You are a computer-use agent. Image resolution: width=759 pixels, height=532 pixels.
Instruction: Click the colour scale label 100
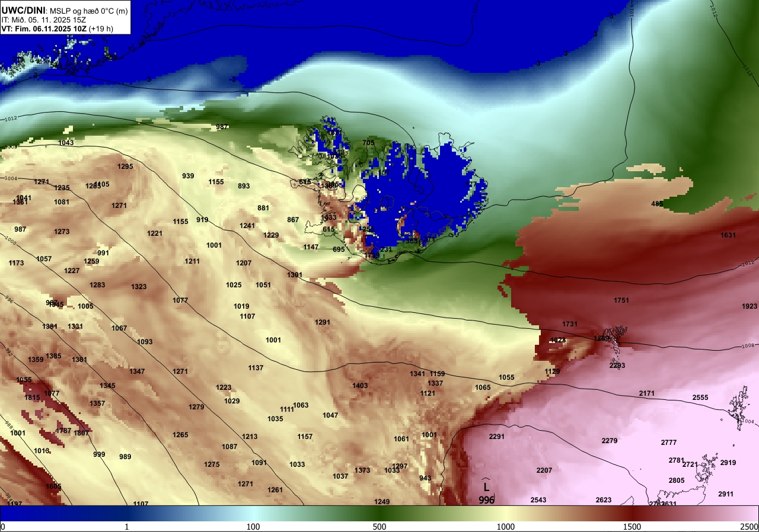click(253, 527)
